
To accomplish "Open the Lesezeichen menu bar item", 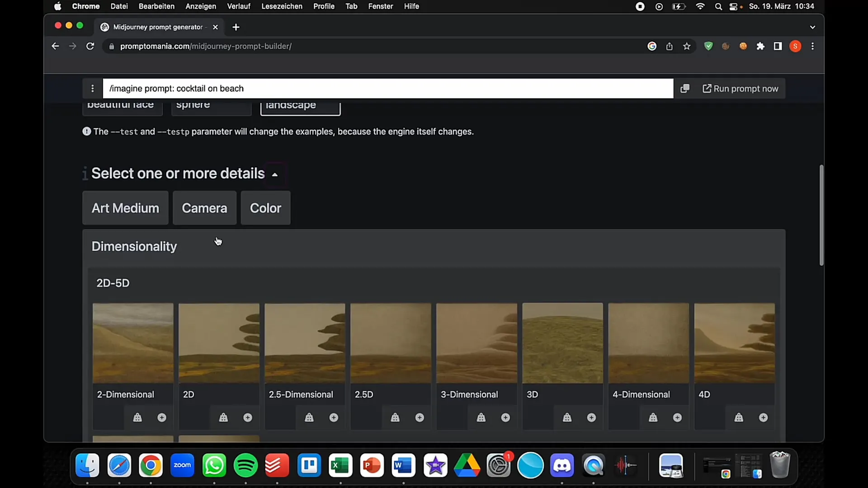I will coord(282,7).
